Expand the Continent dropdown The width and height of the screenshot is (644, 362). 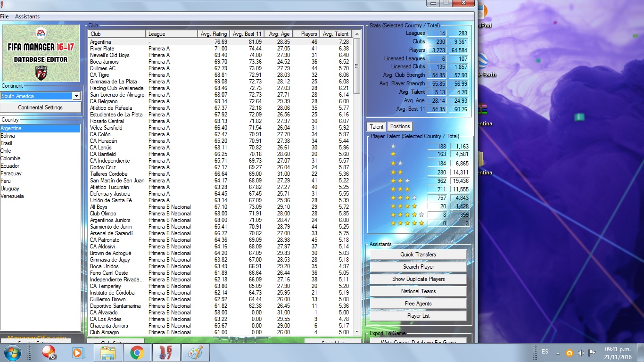click(x=76, y=96)
